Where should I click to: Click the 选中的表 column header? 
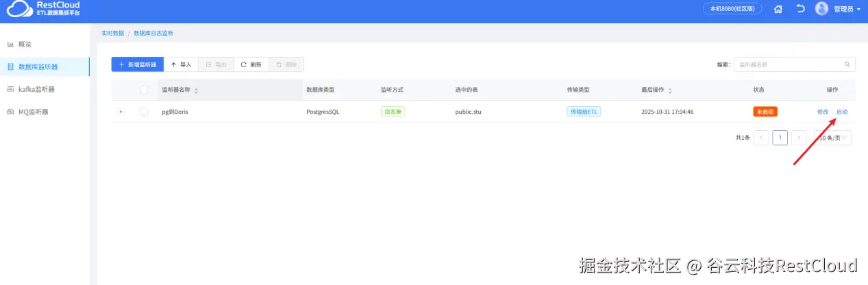467,90
